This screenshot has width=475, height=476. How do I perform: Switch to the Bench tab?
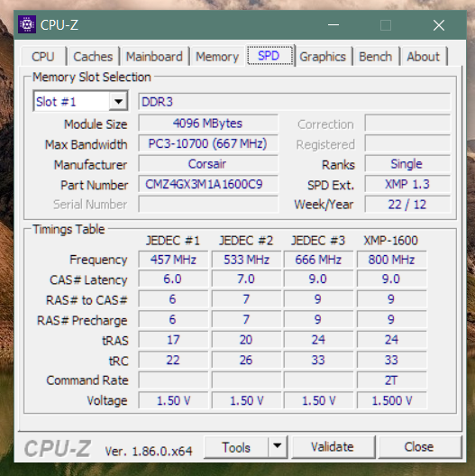click(x=376, y=57)
